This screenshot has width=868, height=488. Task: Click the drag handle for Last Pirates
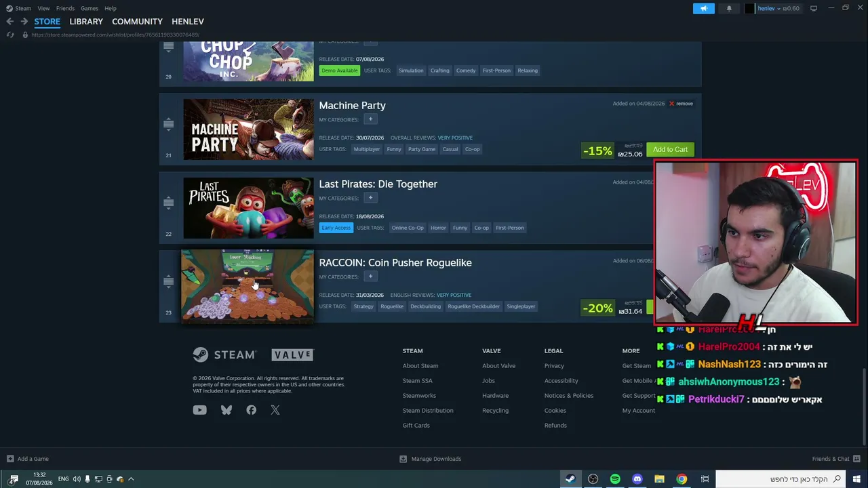pyautogui.click(x=169, y=203)
